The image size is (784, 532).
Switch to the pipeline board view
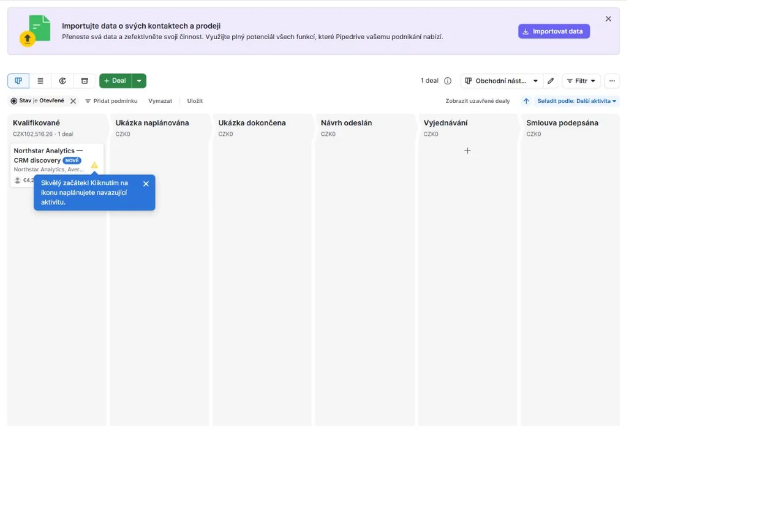(18, 81)
